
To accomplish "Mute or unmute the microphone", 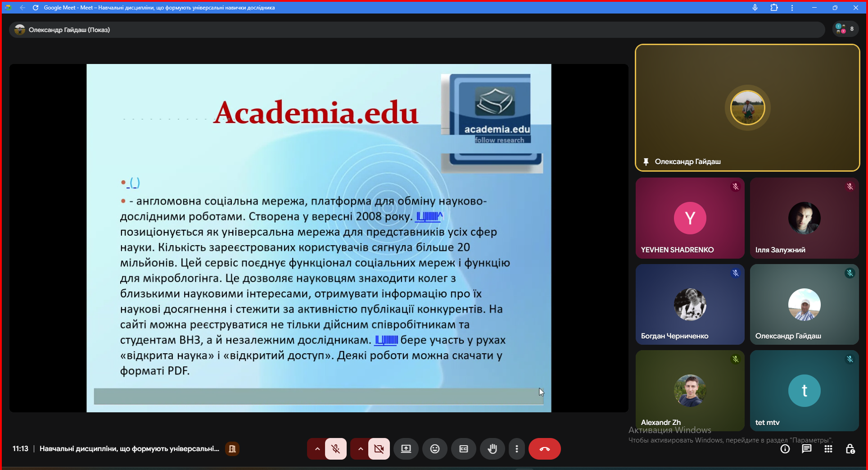I will pyautogui.click(x=336, y=449).
